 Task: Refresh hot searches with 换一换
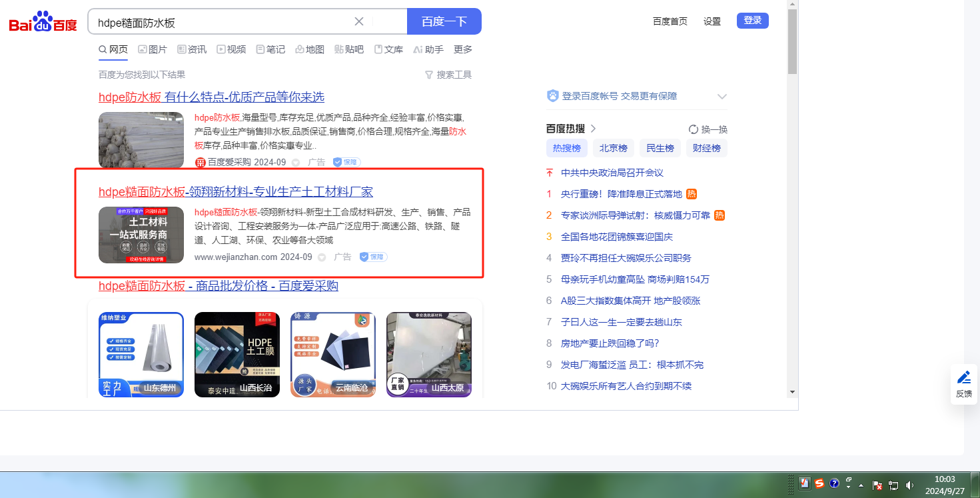click(708, 129)
